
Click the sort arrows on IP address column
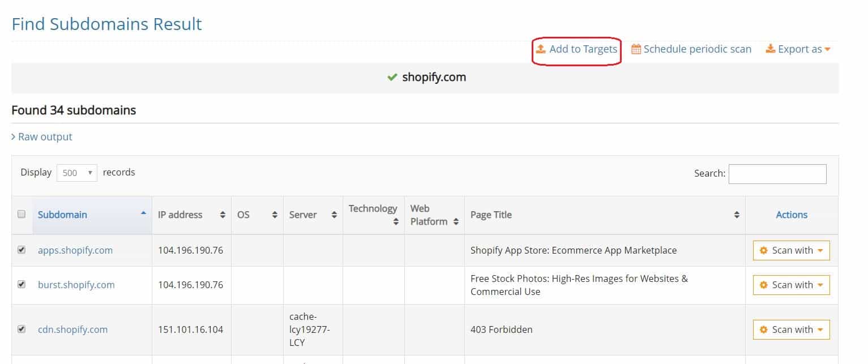point(224,215)
